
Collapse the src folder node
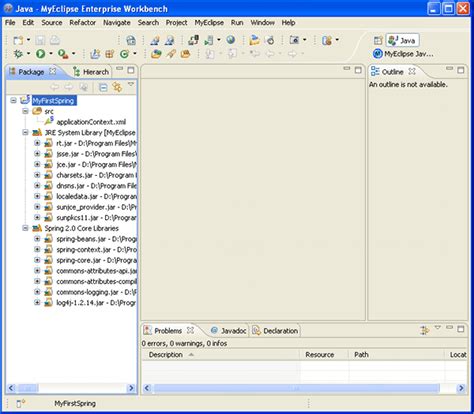coord(25,111)
